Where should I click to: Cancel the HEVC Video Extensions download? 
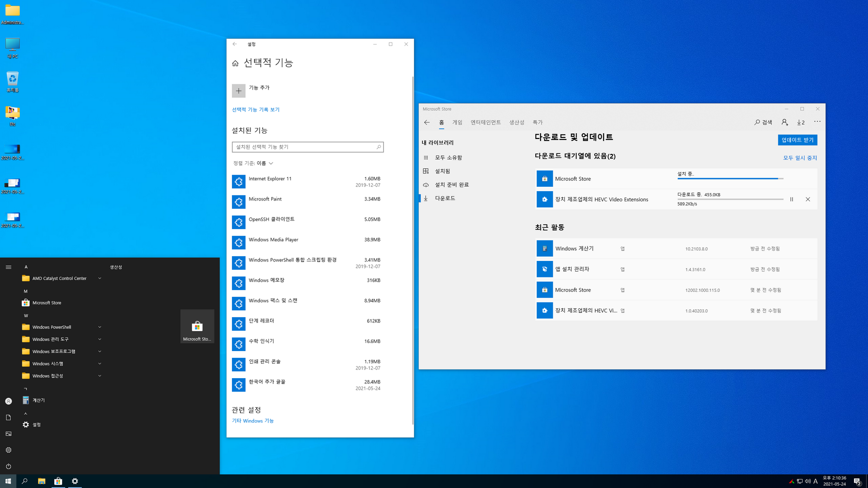point(808,199)
